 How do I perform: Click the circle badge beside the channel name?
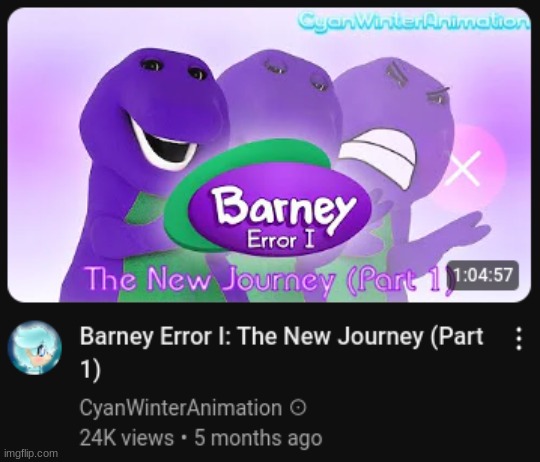tap(298, 408)
